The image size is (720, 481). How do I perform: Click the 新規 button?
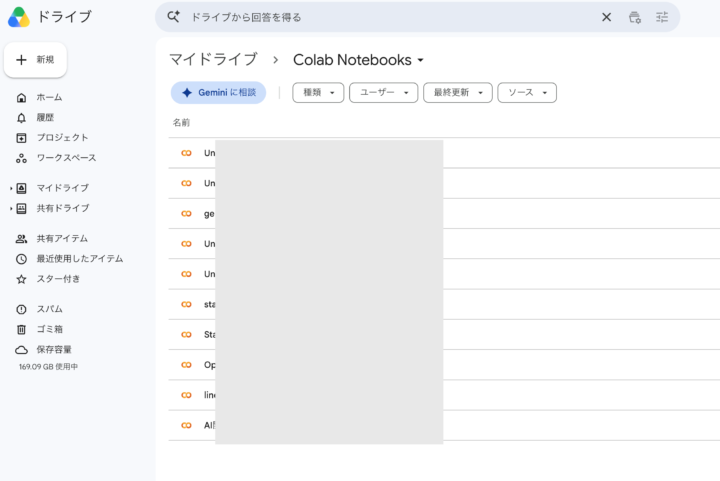pyautogui.click(x=35, y=60)
